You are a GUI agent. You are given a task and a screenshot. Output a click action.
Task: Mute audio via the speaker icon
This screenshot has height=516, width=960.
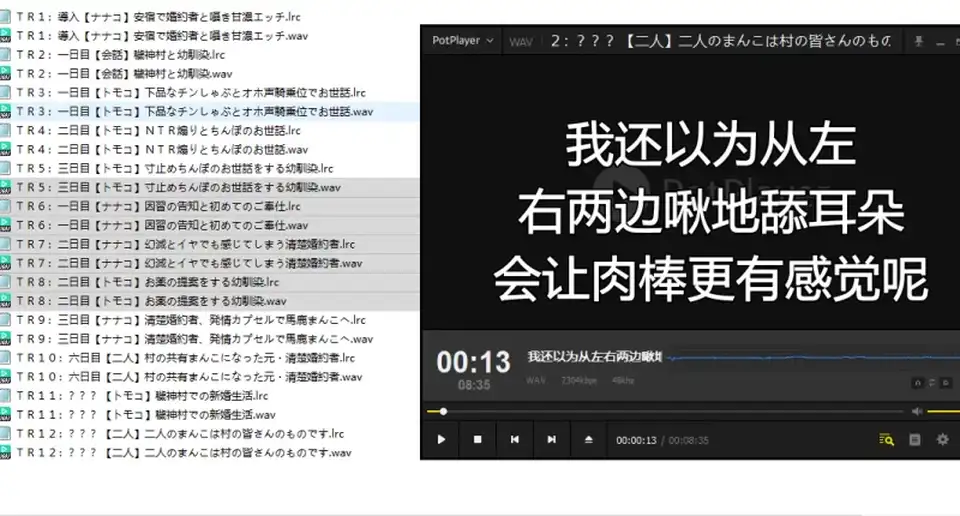917,411
